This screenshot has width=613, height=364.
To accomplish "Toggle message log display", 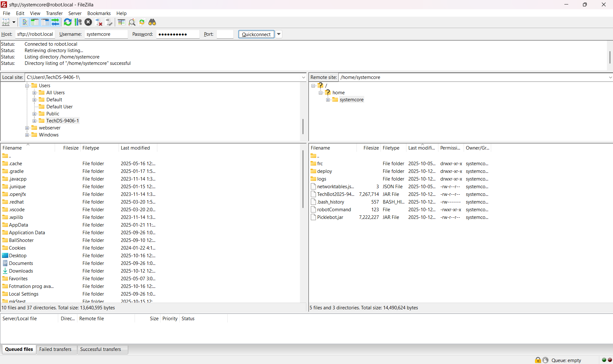I will (x=24, y=22).
